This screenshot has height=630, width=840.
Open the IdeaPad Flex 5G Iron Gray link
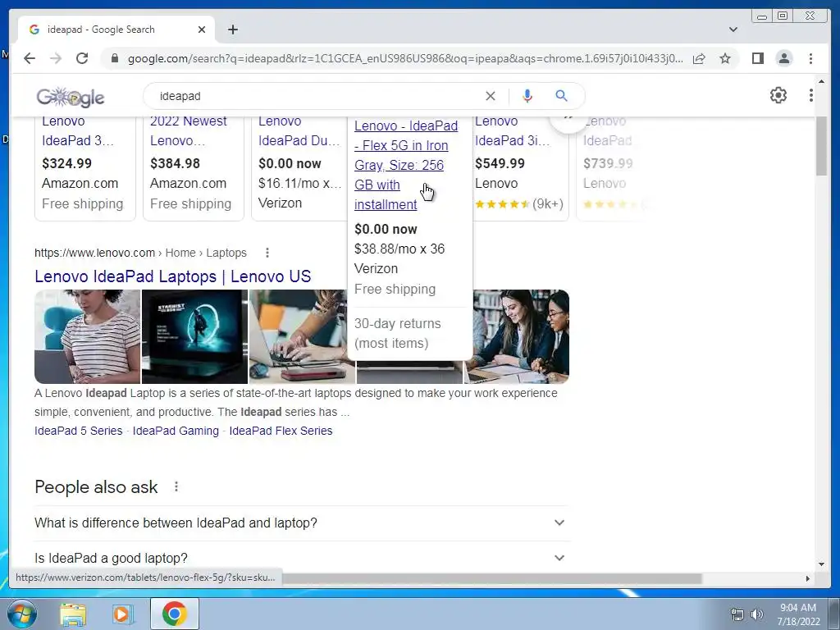coord(405,165)
